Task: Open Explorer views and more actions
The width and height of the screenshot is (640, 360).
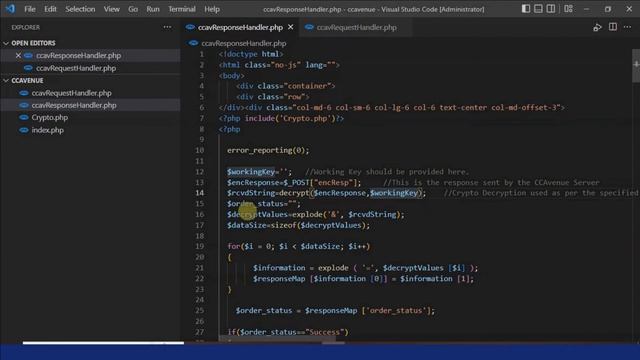Action: [x=167, y=27]
